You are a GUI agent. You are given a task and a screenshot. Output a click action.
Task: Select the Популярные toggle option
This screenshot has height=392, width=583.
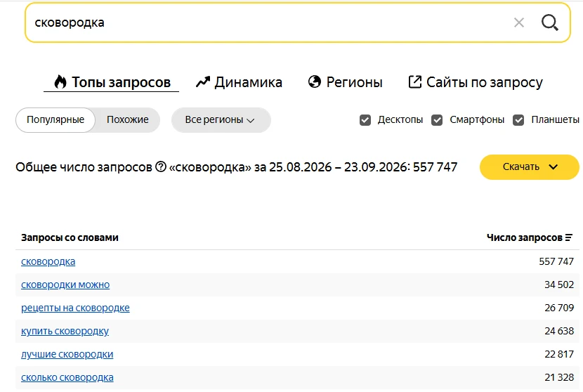pyautogui.click(x=55, y=119)
